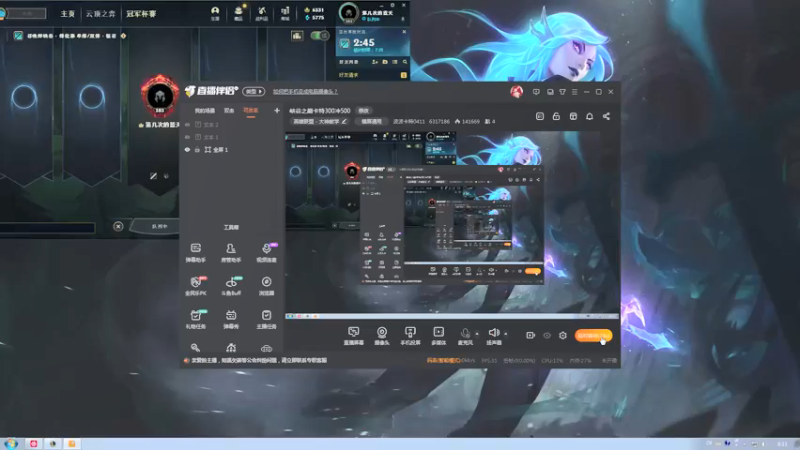Viewport: 800px width, 450px height.
Task: Add 摄像头 camera source
Action: pyautogui.click(x=382, y=336)
